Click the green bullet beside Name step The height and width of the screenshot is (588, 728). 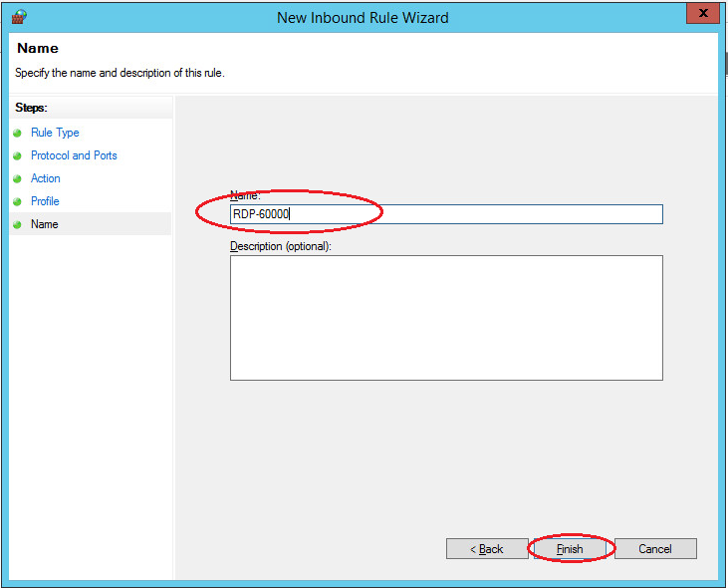[18, 225]
